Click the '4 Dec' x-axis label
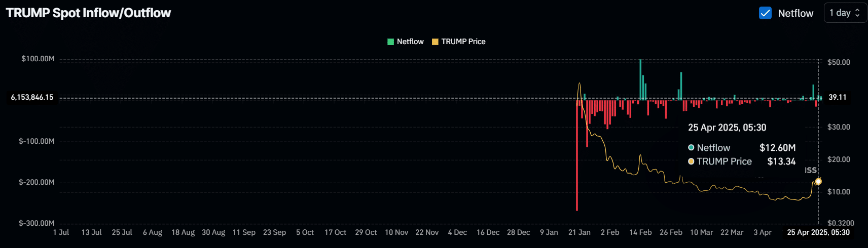Screen dimensions: 868x248 [x=457, y=232]
